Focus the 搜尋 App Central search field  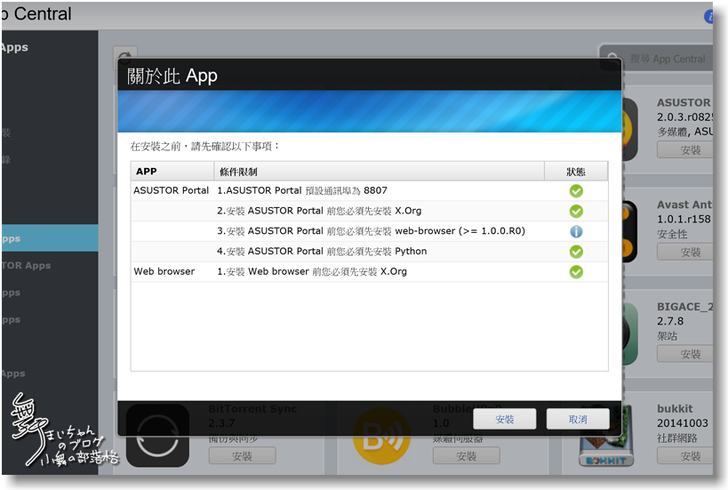click(665, 59)
